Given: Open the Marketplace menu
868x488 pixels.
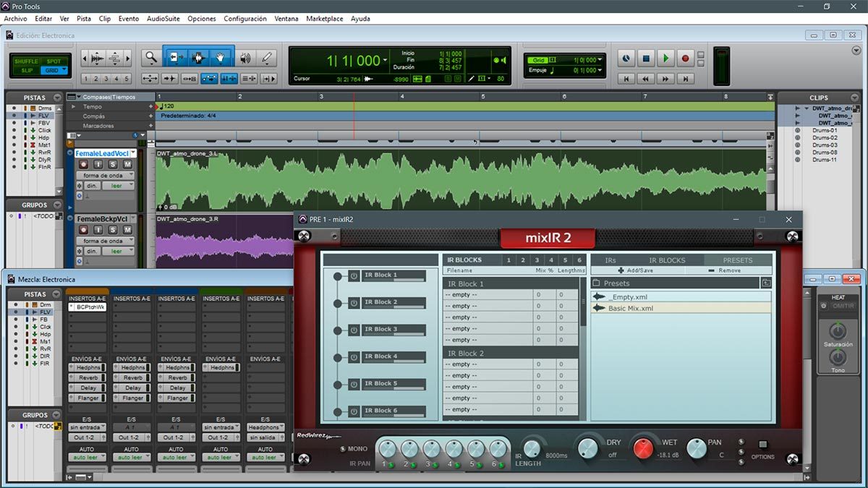Looking at the screenshot, I should pos(325,19).
